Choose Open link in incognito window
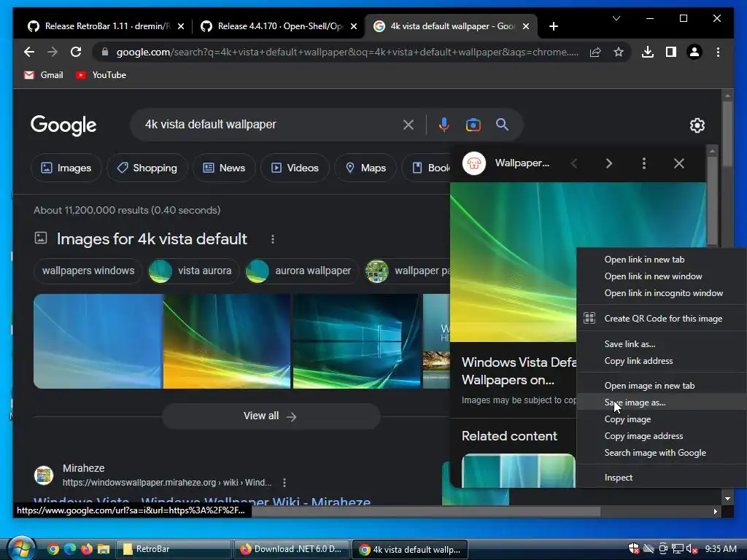The image size is (747, 560). click(x=662, y=293)
